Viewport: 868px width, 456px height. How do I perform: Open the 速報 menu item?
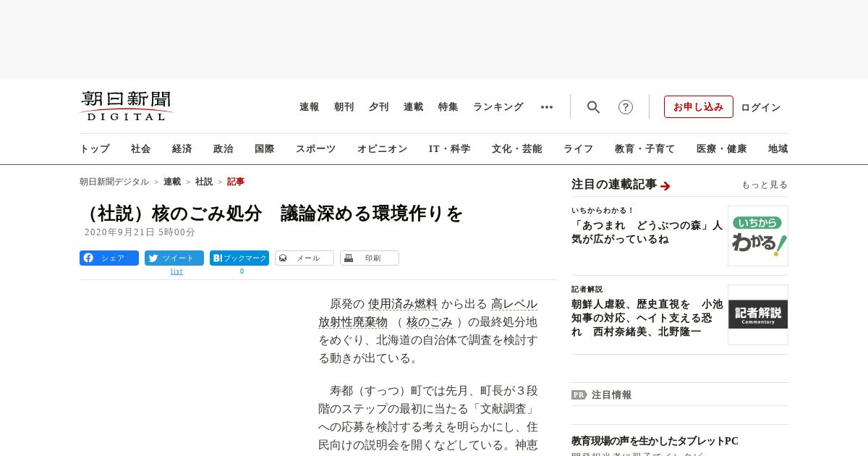point(310,107)
